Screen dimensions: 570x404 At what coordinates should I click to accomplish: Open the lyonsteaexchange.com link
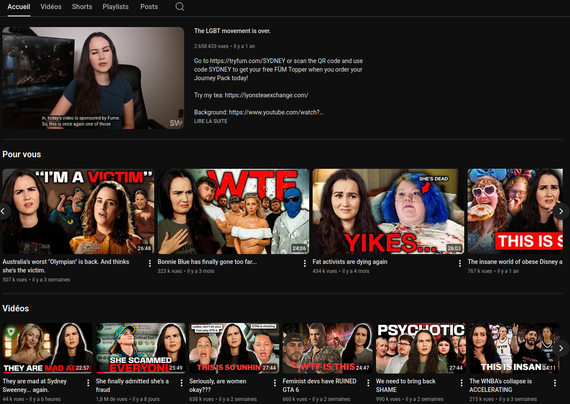[266, 95]
